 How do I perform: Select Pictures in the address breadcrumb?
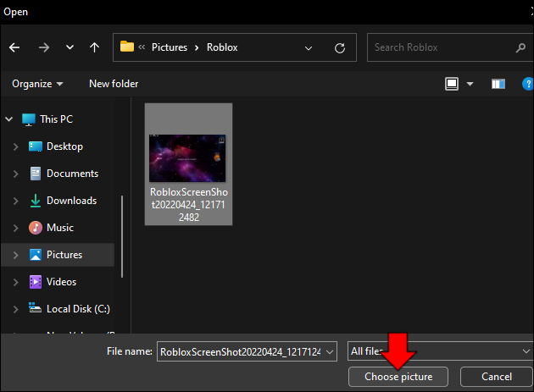170,47
